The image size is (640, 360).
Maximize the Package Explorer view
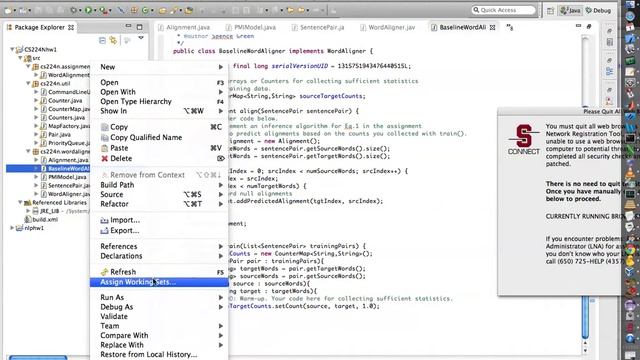tap(140, 27)
